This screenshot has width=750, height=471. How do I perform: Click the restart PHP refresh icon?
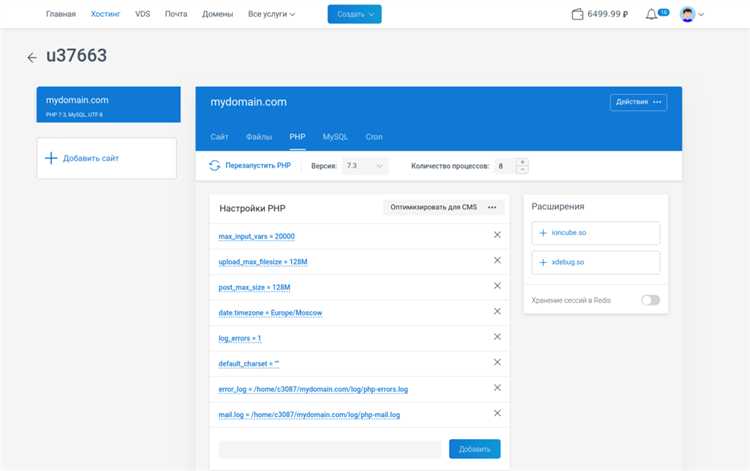[x=214, y=165]
